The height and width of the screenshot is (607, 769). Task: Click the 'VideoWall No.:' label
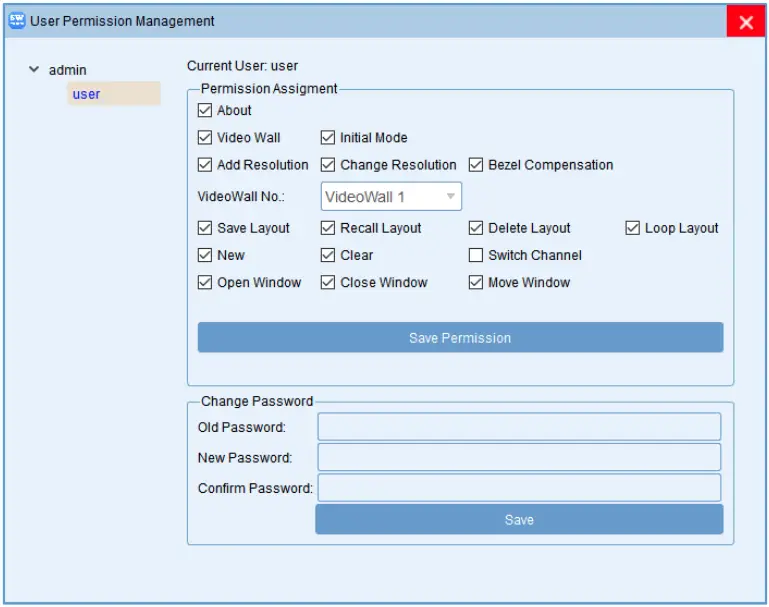click(x=241, y=197)
